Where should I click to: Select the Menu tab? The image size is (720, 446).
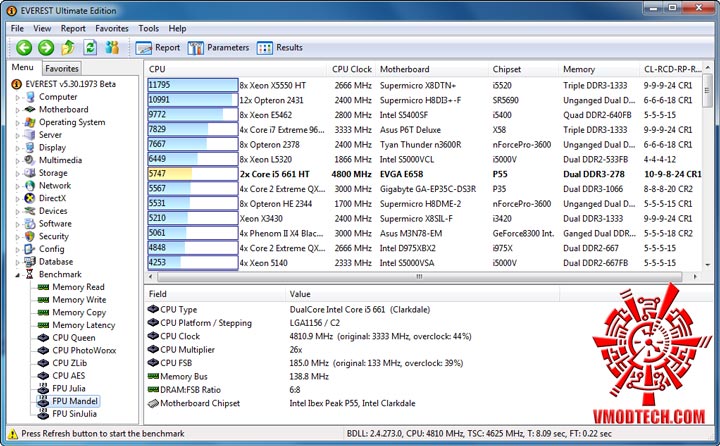pyautogui.click(x=22, y=68)
